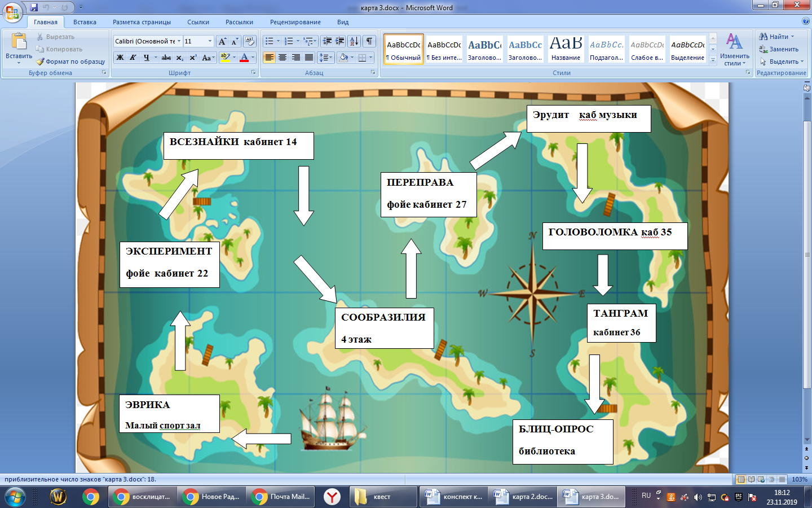Click Выделить in the Editing group
812x508 pixels.
pyautogui.click(x=782, y=62)
